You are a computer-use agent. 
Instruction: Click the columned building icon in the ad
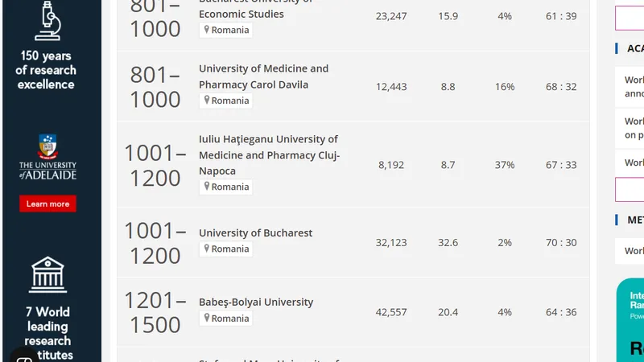(47, 274)
